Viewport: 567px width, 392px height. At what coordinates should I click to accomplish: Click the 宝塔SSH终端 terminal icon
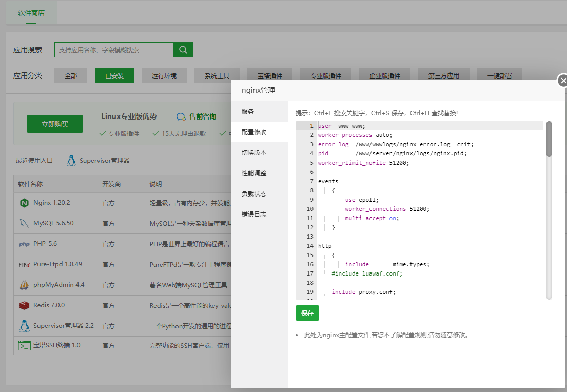(x=24, y=346)
